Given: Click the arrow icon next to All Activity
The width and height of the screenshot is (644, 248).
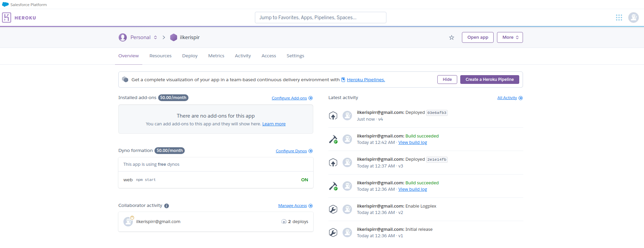Looking at the screenshot, I should pyautogui.click(x=521, y=98).
